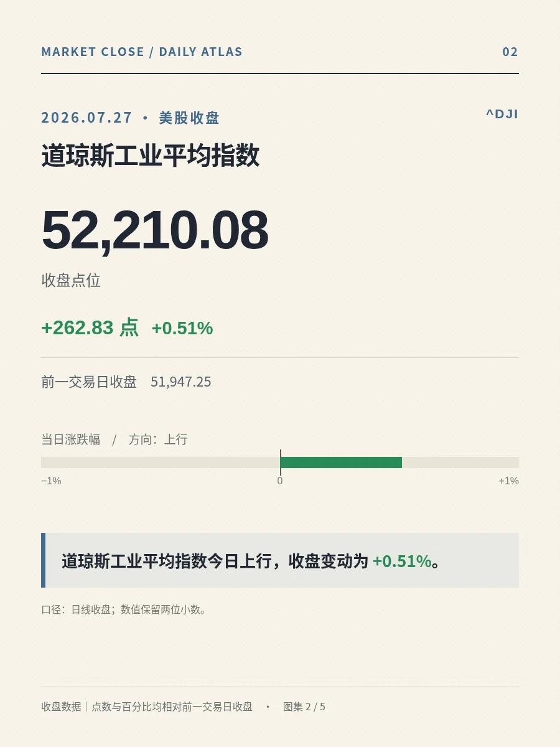Click the 方向：上行 direction text
This screenshot has width=560, height=747.
tap(158, 439)
